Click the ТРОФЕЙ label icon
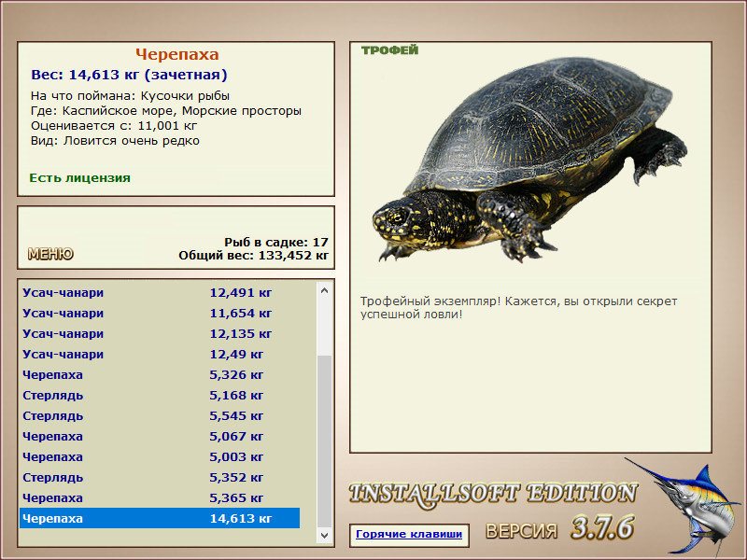 pos(389,50)
